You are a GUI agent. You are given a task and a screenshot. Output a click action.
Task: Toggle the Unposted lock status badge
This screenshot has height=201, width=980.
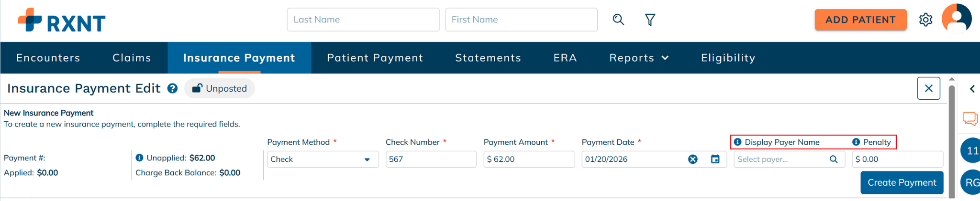(220, 88)
